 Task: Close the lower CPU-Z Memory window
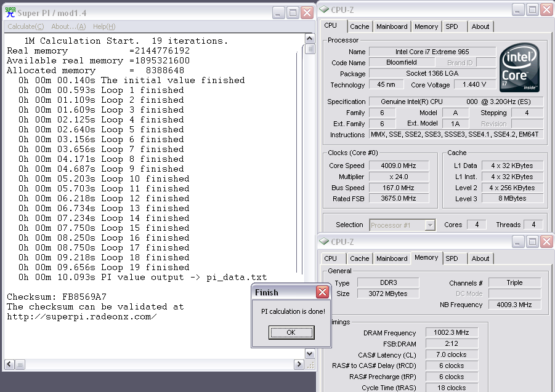(x=547, y=242)
